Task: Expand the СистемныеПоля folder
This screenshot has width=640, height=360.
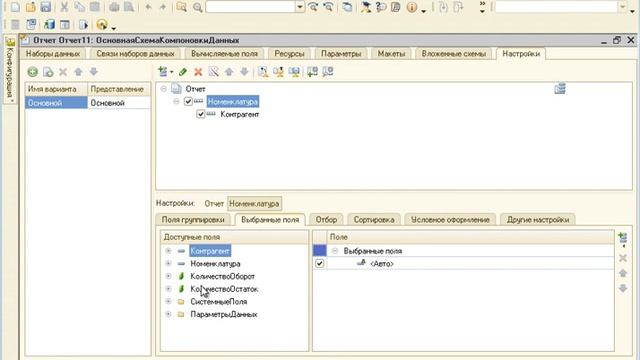Action: pyautogui.click(x=168, y=301)
